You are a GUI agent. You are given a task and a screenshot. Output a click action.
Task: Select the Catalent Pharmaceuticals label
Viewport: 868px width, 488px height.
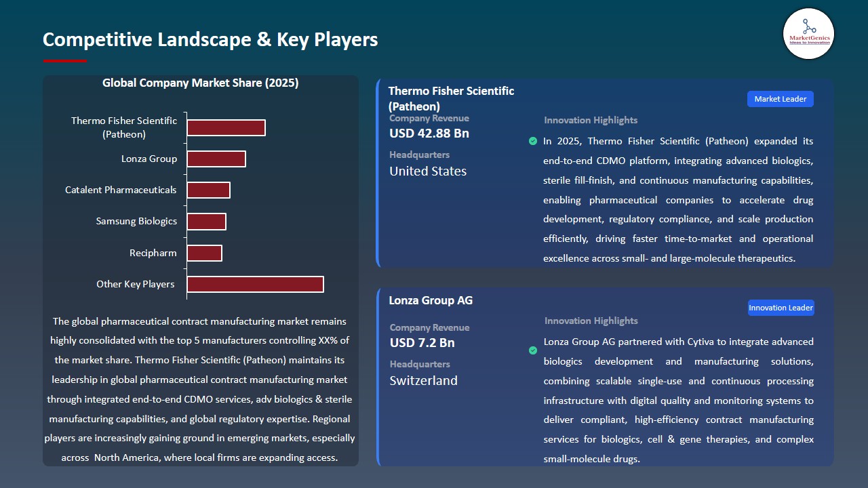[x=120, y=190]
